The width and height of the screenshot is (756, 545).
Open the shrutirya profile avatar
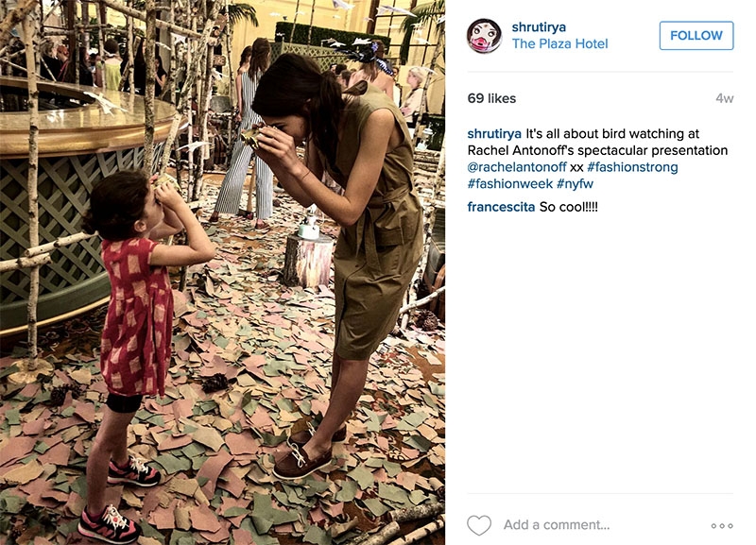click(x=484, y=36)
